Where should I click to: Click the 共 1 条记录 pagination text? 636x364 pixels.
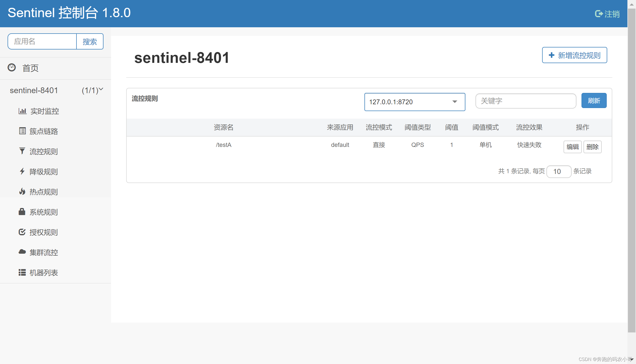tap(514, 171)
